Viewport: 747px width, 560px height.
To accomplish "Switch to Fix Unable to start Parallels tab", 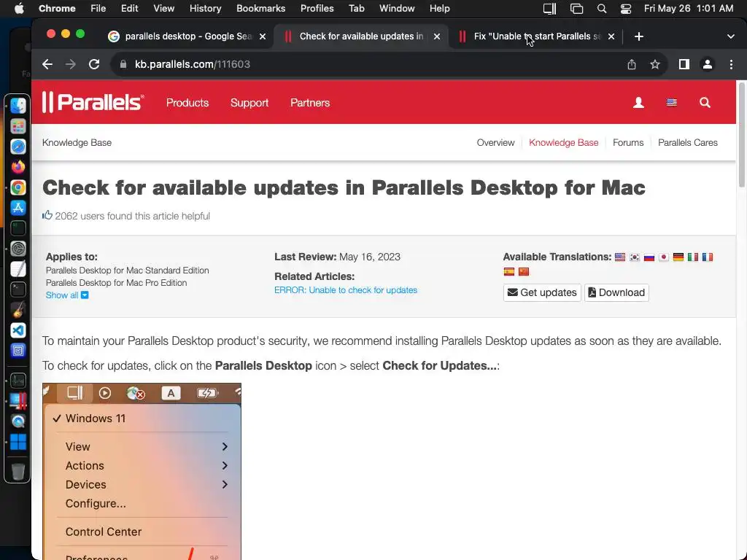I will point(535,36).
